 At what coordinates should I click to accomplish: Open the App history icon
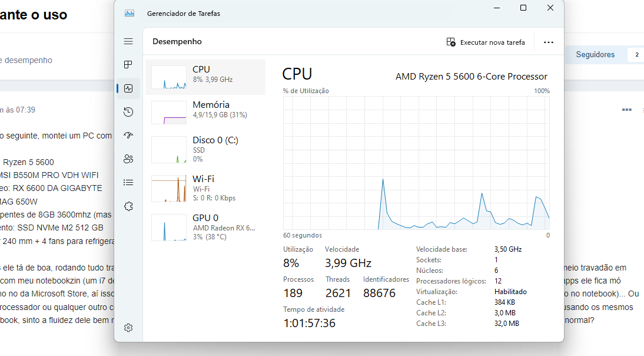pyautogui.click(x=128, y=112)
